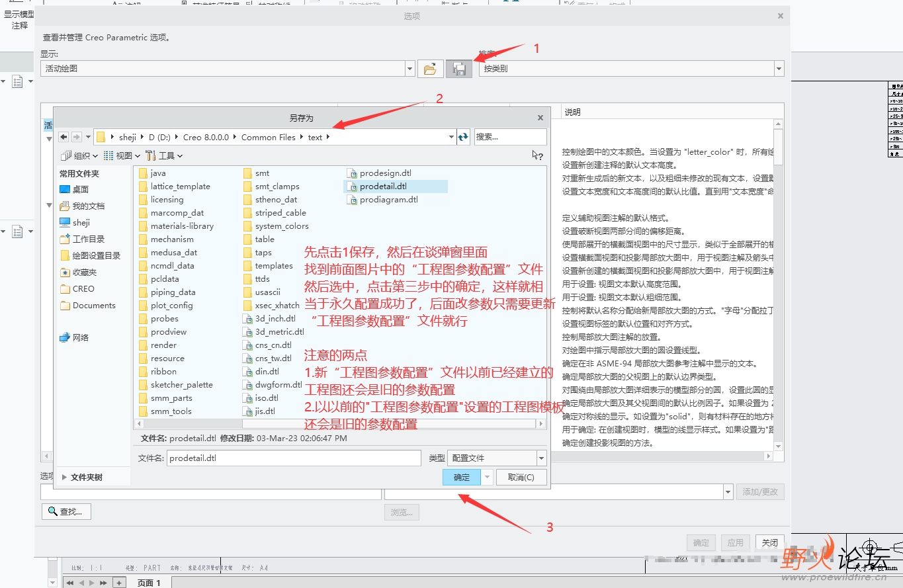
Task: Select the jis.dtl file
Action: (x=259, y=411)
